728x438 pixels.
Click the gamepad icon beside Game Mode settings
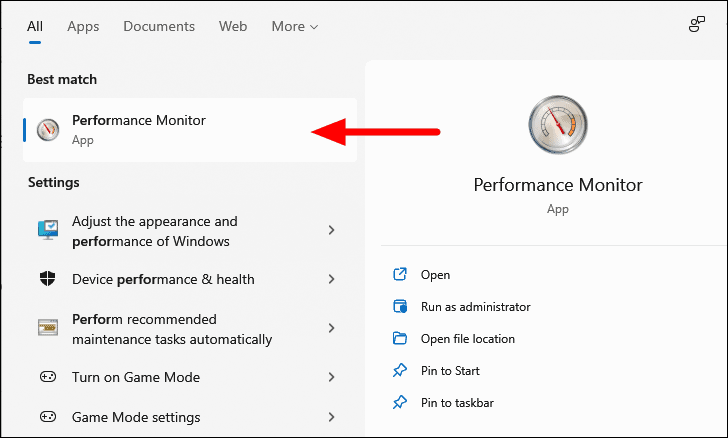coord(47,417)
